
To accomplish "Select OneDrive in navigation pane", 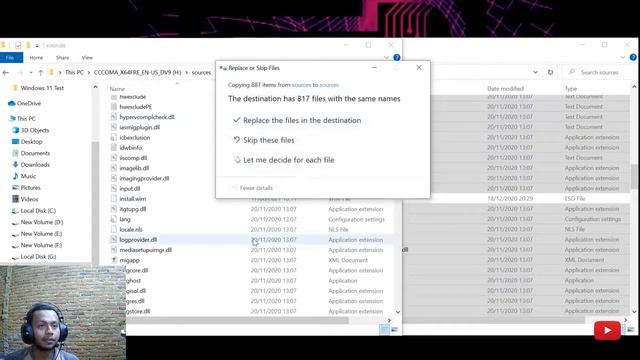I will pyautogui.click(x=25, y=103).
